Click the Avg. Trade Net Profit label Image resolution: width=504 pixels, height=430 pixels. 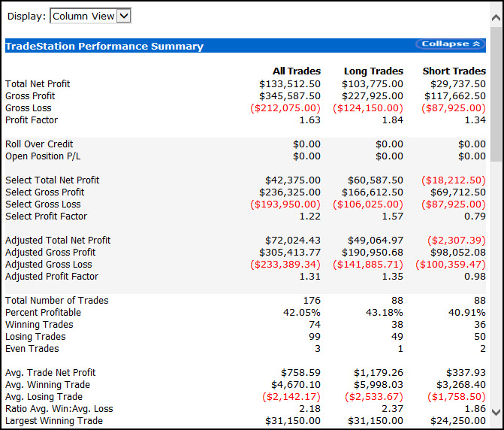[50, 372]
